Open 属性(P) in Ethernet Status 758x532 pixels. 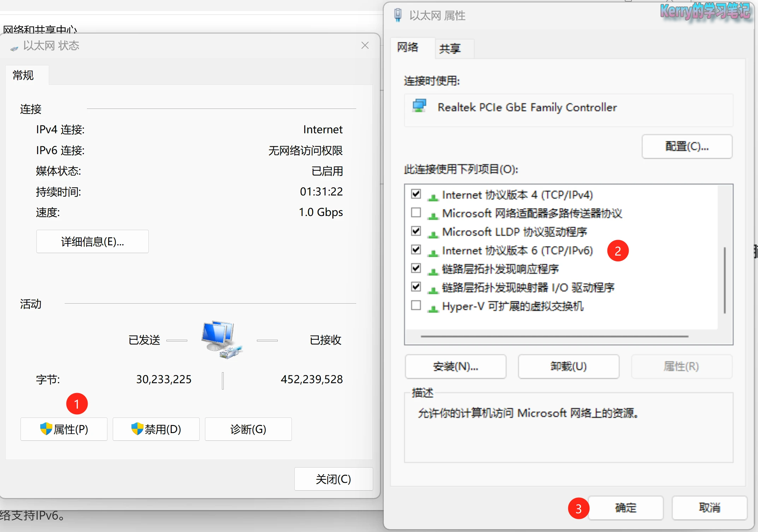click(x=64, y=429)
